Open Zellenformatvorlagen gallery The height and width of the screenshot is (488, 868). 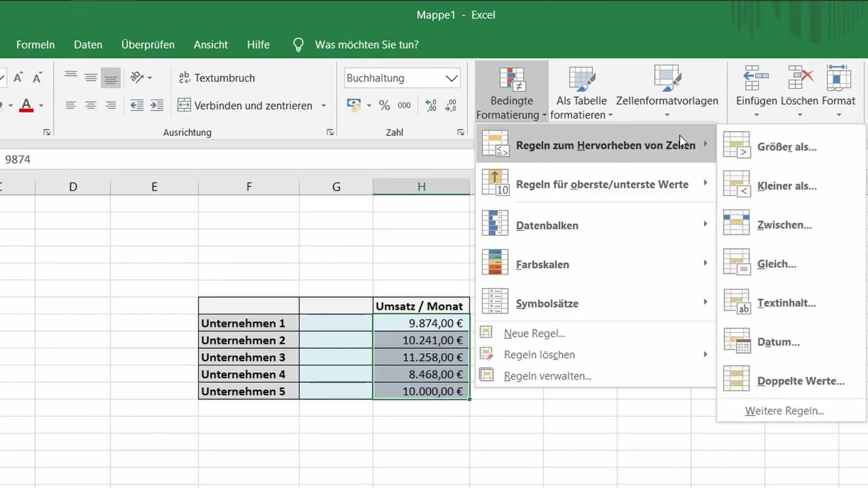[x=667, y=93]
